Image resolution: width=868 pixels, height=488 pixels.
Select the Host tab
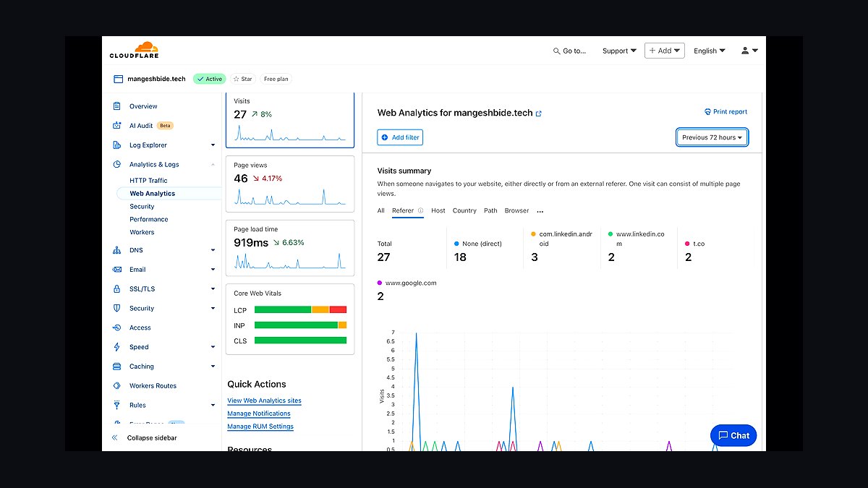[438, 211]
